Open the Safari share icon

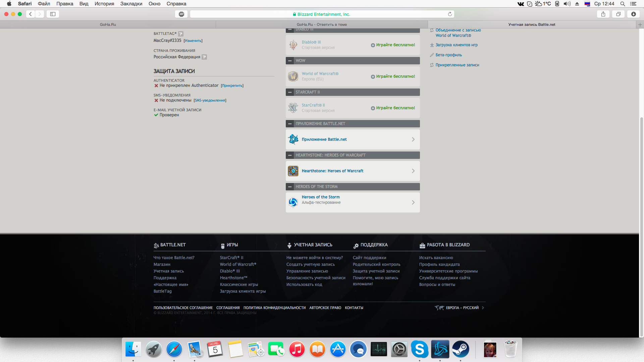603,14
